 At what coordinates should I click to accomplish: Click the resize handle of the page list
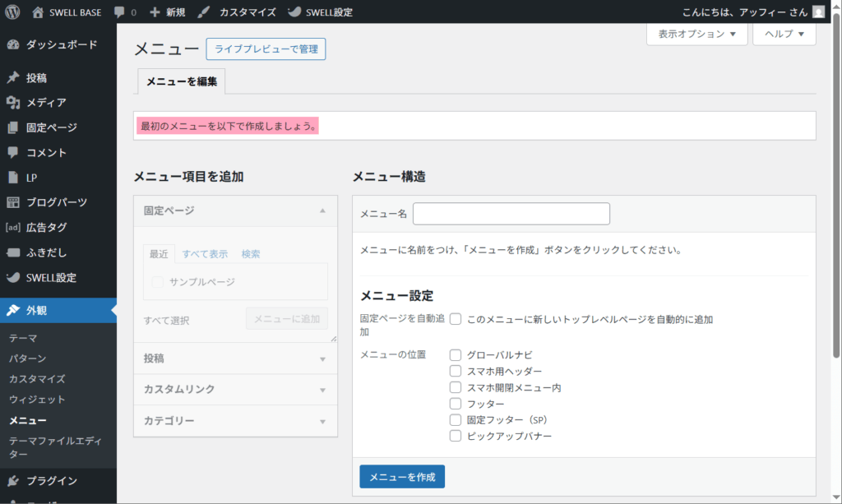(334, 339)
